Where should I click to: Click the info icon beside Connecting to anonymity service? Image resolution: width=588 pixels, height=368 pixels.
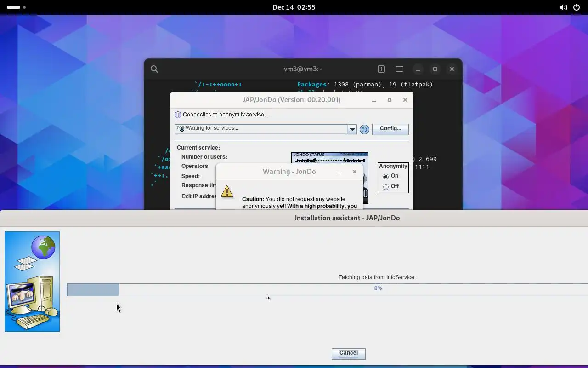click(x=178, y=115)
